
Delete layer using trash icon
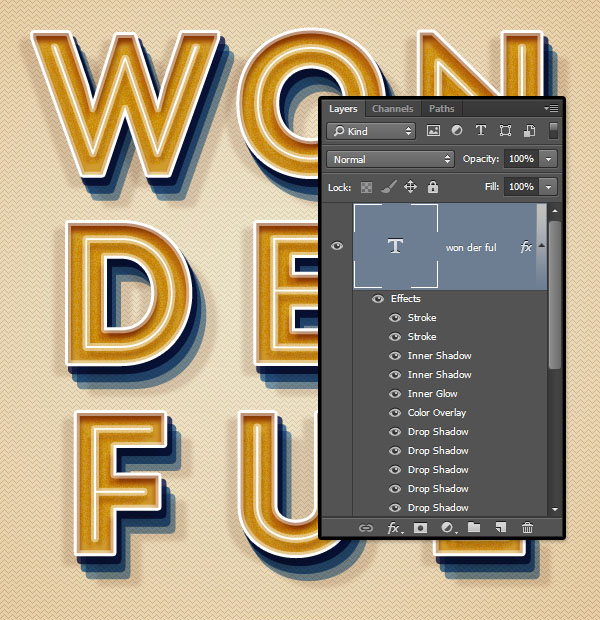pyautogui.click(x=527, y=527)
